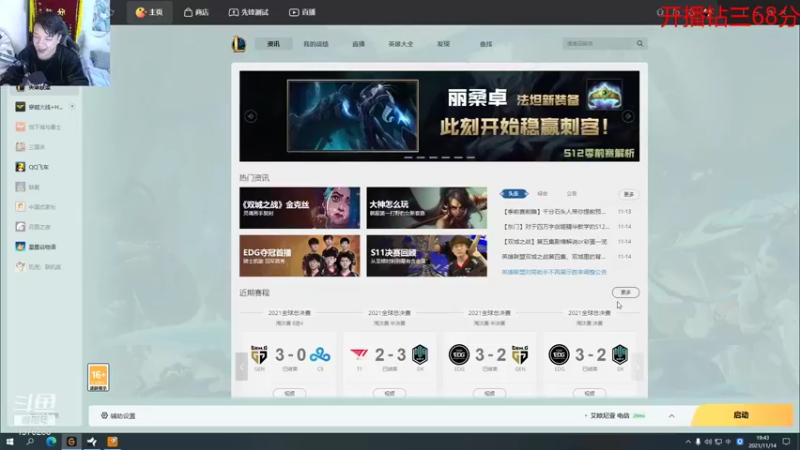Click the search magnifier icon
This screenshot has width=800, height=450.
click(x=640, y=43)
